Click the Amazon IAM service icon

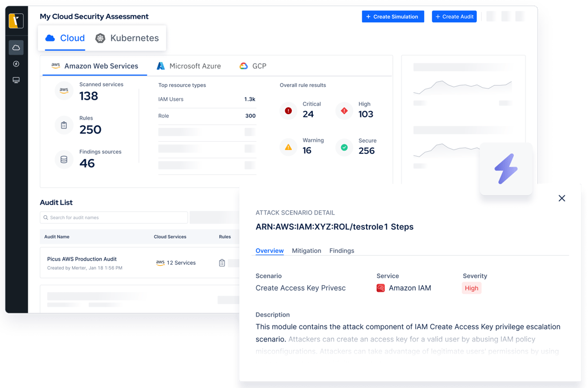point(380,288)
